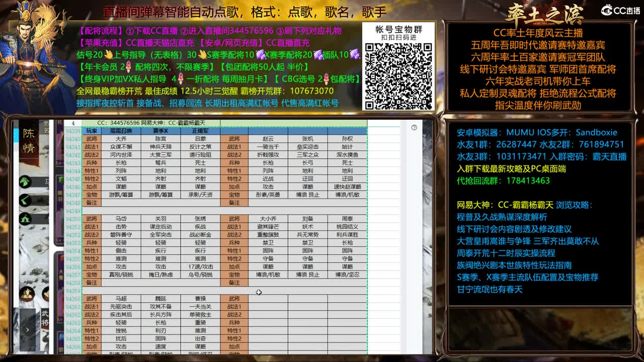Image resolution: width=644 pixels, height=362 pixels.
Task: Select the cell 张机
Action: pos(307,139)
